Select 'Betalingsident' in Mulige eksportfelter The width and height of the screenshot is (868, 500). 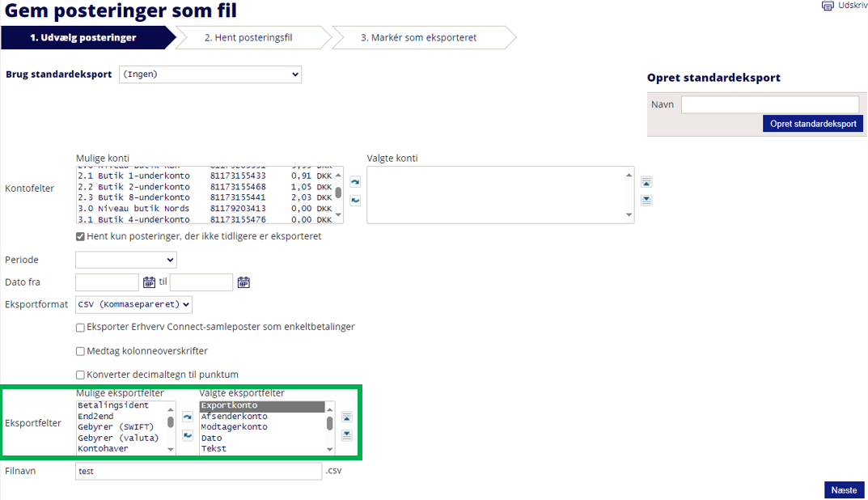121,405
